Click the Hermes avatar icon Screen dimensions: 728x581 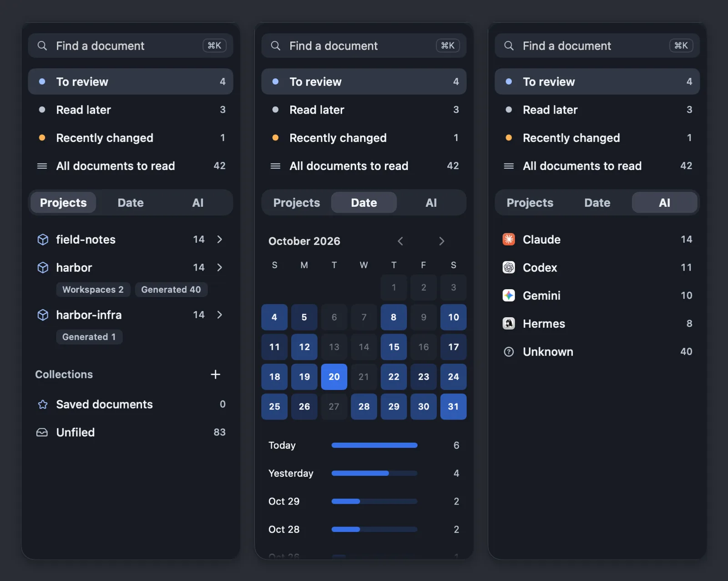click(x=509, y=323)
